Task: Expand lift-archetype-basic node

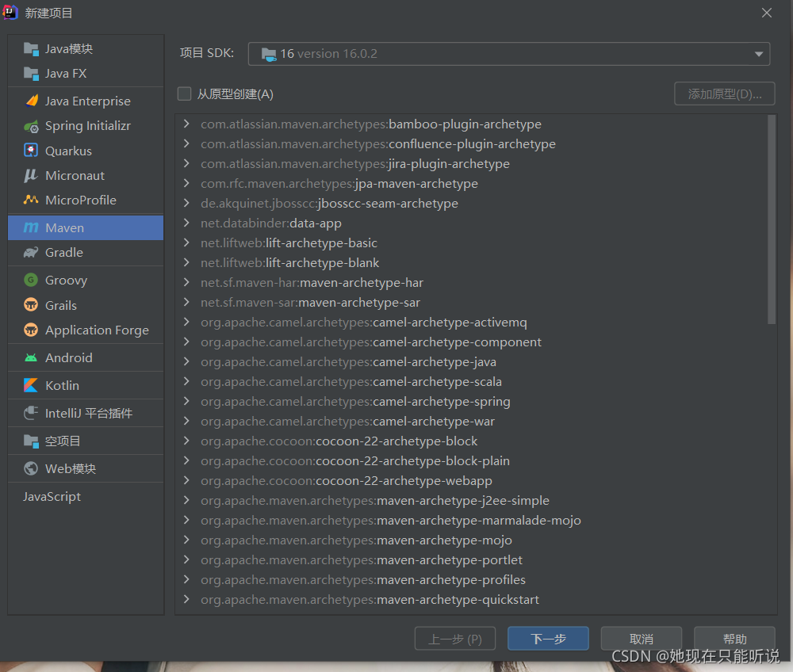Action: [x=186, y=242]
